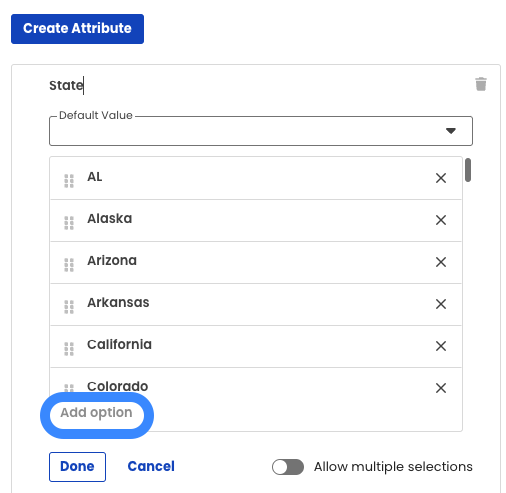The height and width of the screenshot is (493, 506).
Task: Click the drag handle beside Alaska
Action: 69,223
